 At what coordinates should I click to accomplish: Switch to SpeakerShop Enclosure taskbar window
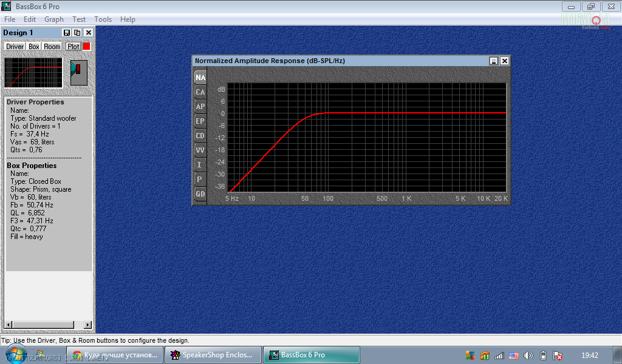click(213, 355)
